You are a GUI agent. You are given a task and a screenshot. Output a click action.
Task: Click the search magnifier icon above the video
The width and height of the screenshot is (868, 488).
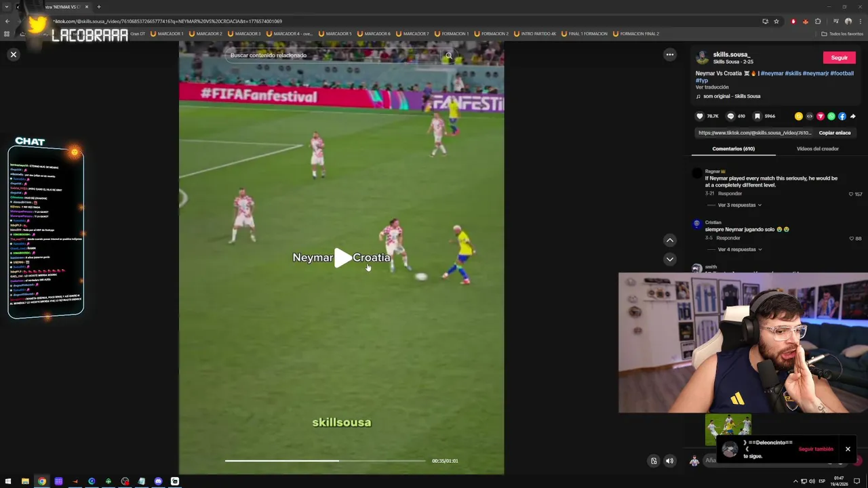point(448,56)
